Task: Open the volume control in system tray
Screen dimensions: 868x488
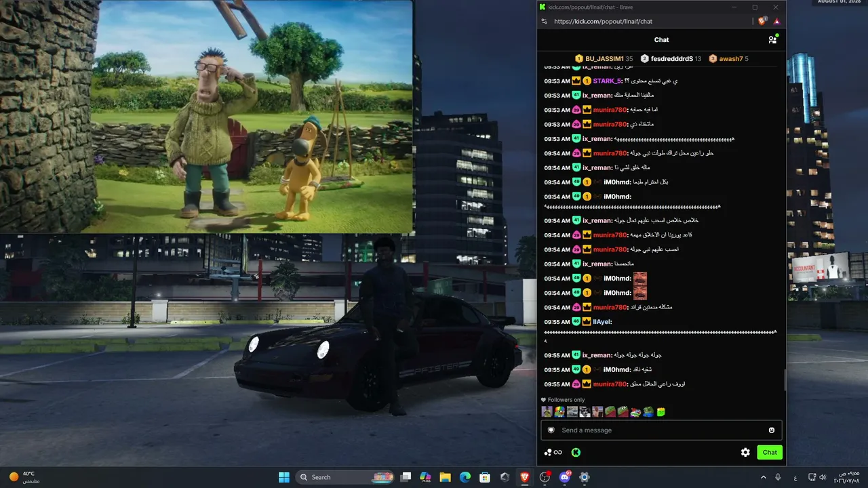Action: tap(823, 477)
